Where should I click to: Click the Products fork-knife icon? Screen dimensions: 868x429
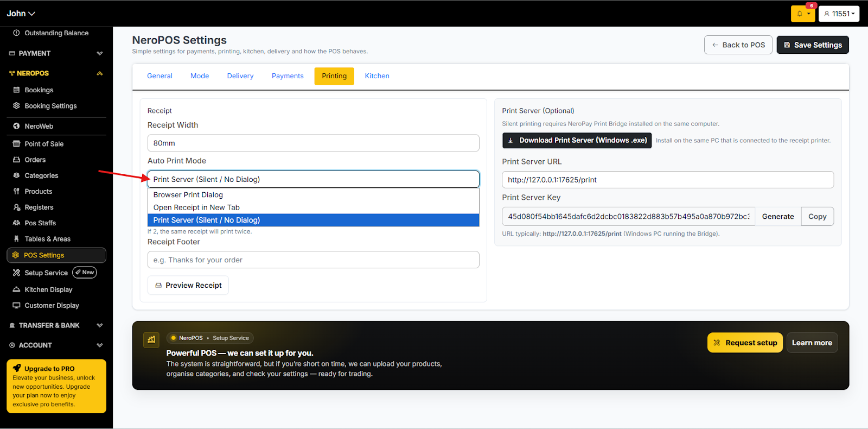tap(16, 191)
